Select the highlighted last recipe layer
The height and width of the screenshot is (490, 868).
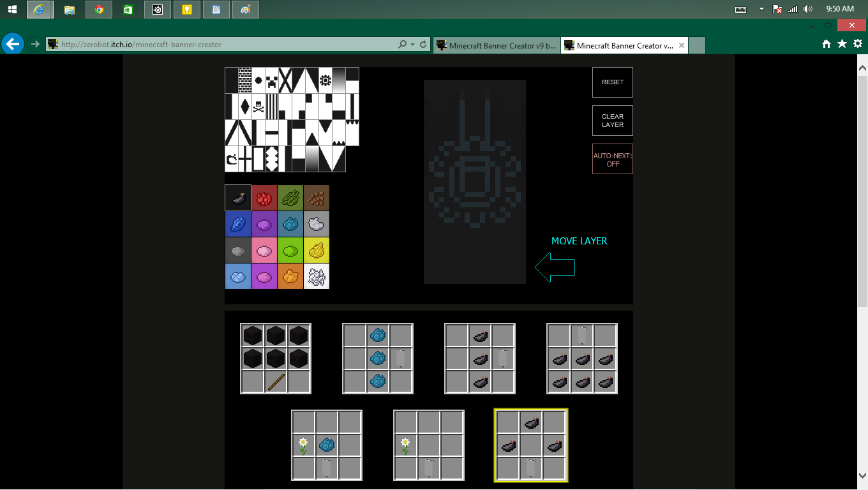531,445
